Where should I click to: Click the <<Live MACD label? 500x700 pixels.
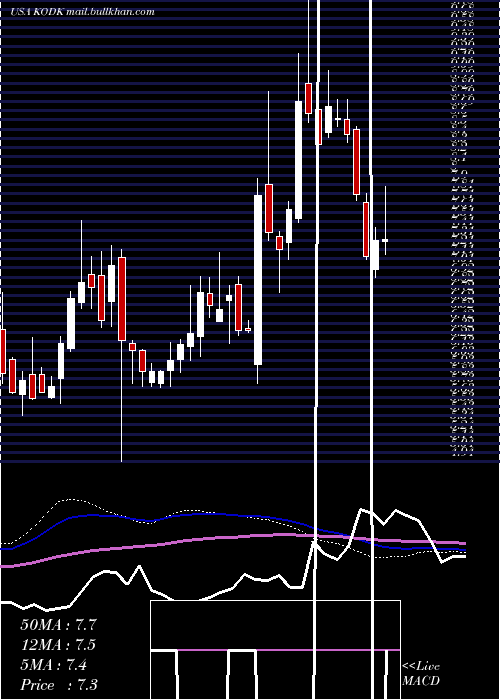click(421, 673)
